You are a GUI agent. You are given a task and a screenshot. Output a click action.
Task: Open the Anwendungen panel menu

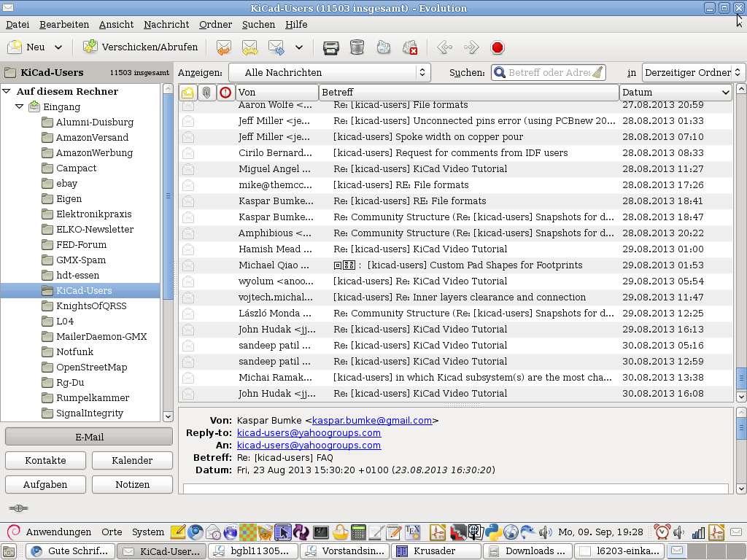[x=58, y=532]
